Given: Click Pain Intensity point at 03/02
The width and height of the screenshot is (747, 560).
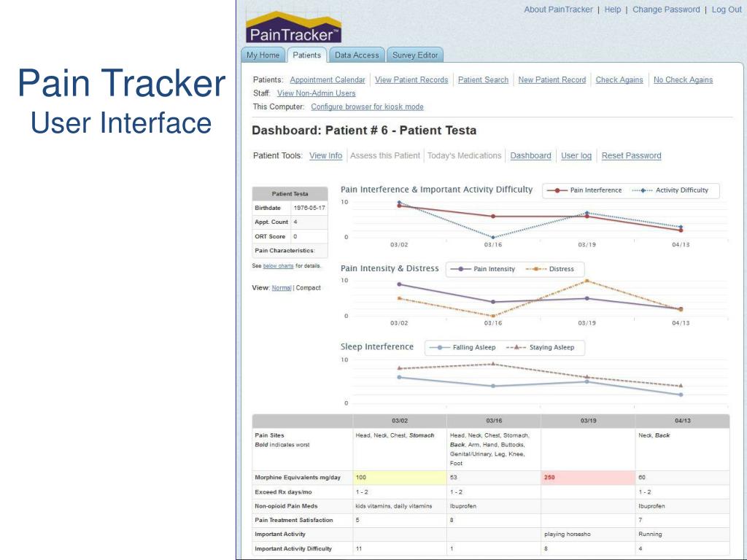Looking at the screenshot, I should [399, 284].
